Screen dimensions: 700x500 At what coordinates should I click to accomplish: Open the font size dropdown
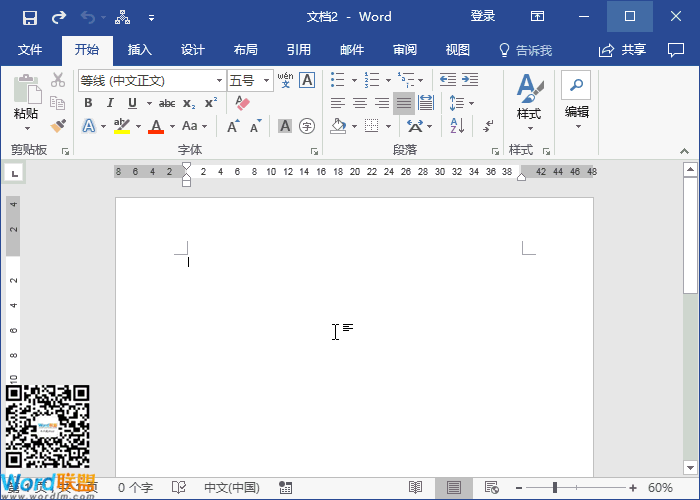point(267,81)
